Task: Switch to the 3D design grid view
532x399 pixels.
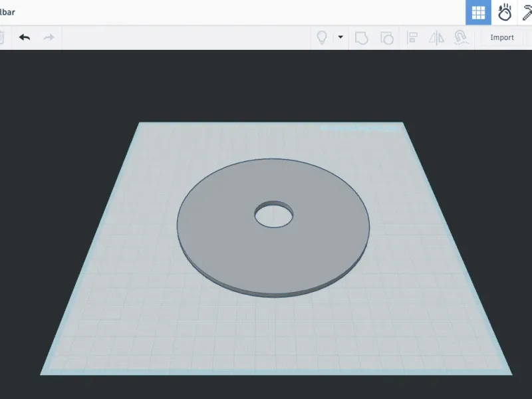Action: point(478,13)
